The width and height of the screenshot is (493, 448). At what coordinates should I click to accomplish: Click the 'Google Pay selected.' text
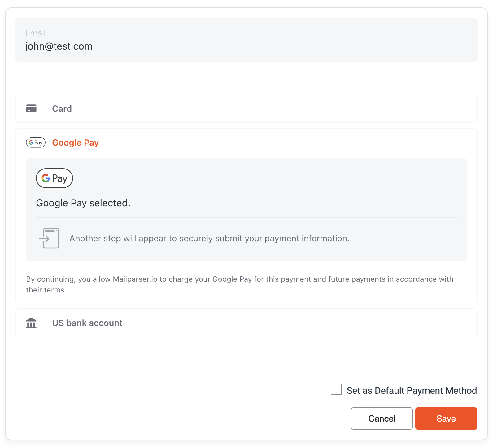tap(83, 203)
